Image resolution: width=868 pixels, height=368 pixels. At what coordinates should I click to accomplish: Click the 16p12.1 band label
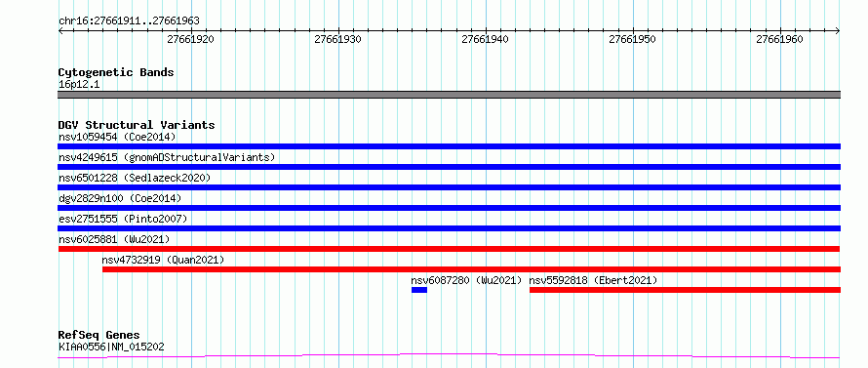pos(79,85)
